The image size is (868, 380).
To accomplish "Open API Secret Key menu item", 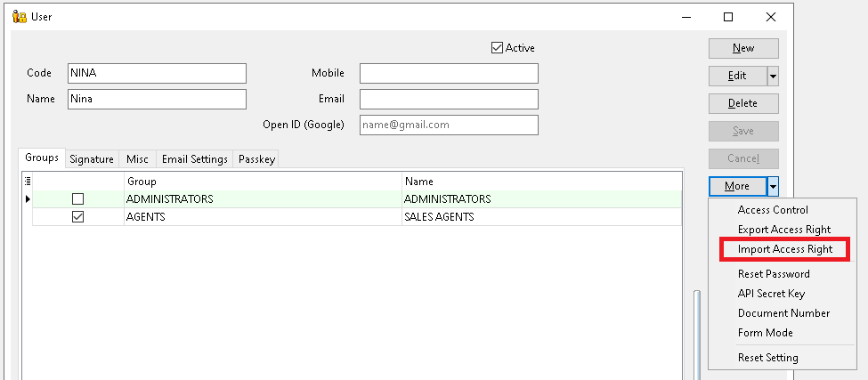I will (771, 294).
